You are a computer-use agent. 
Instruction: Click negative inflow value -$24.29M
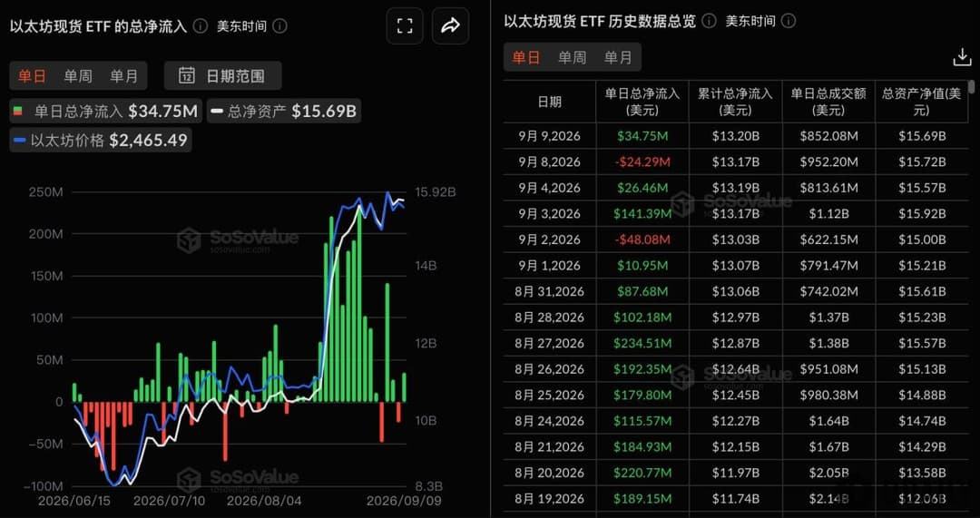pos(642,161)
